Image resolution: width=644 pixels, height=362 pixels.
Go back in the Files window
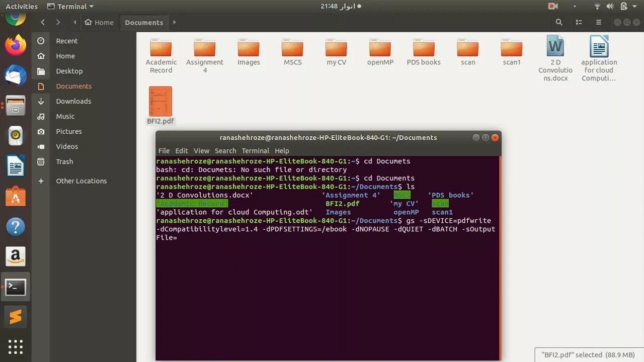tap(43, 22)
